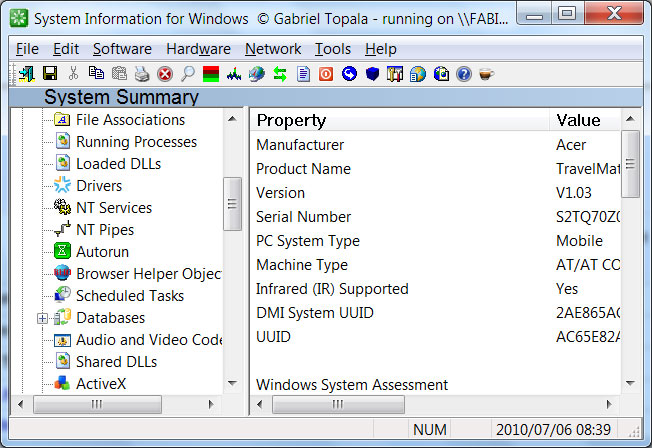Click the red and green bars icon

point(211,74)
